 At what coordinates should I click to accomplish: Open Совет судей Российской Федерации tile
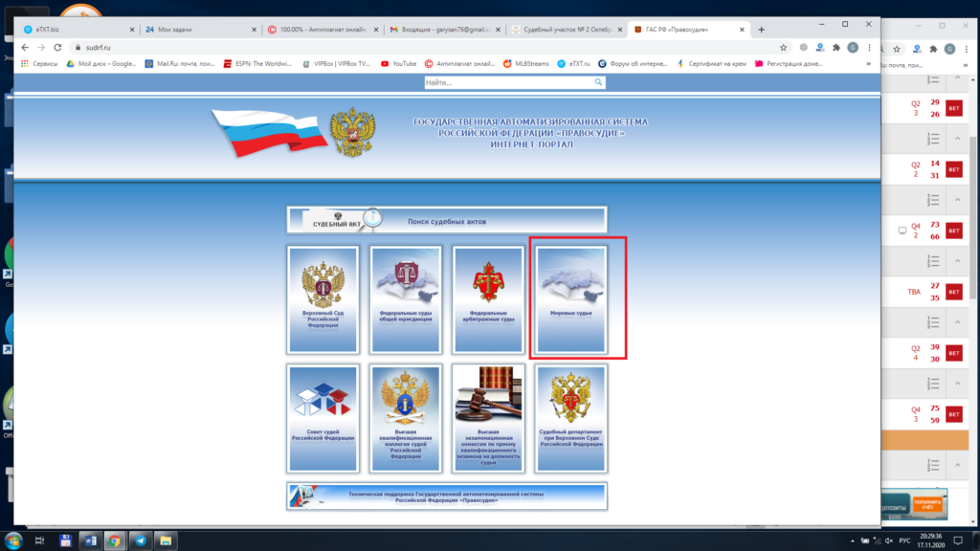tap(323, 418)
